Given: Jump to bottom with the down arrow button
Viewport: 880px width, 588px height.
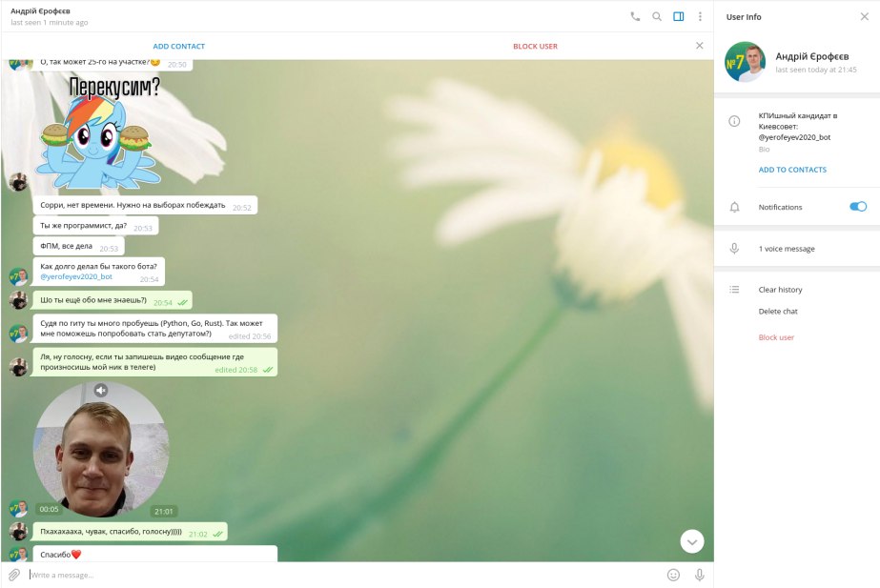Looking at the screenshot, I should [x=692, y=541].
